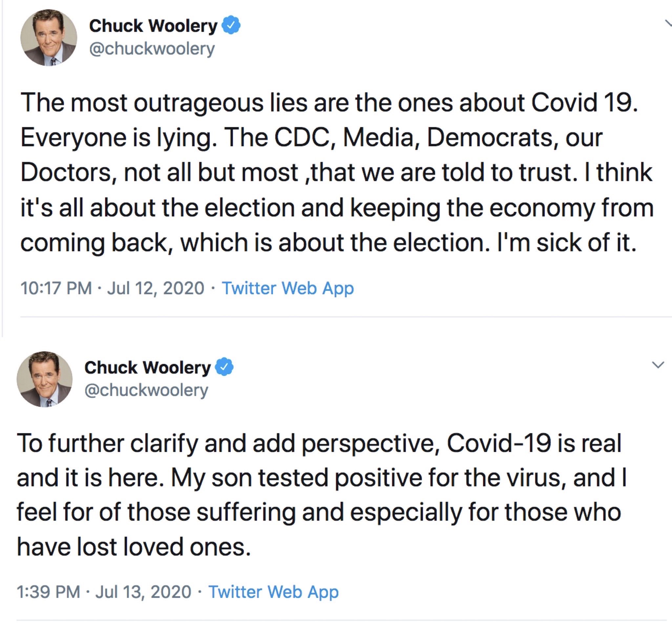This screenshot has width=672, height=628.
Task: Click the verified badge on the Jul 12 tweet
Action: [x=231, y=26]
